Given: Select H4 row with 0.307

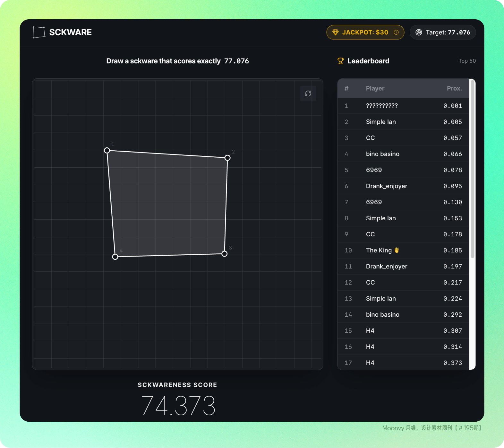Looking at the screenshot, I should point(403,330).
